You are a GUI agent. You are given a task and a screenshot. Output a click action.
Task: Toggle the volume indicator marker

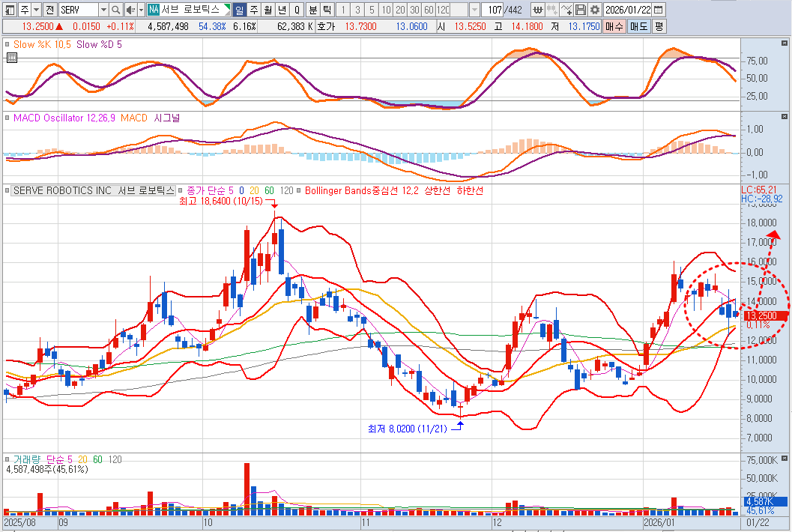(7, 459)
